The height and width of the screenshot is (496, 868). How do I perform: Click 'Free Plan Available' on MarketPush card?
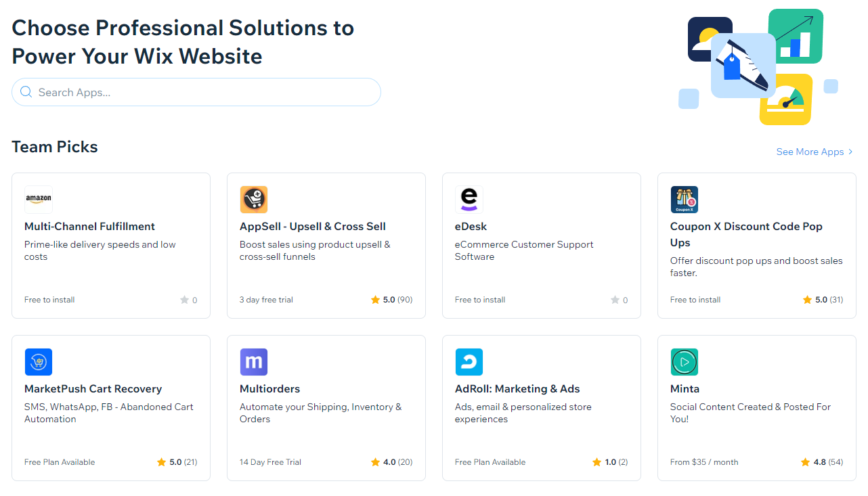pos(60,462)
